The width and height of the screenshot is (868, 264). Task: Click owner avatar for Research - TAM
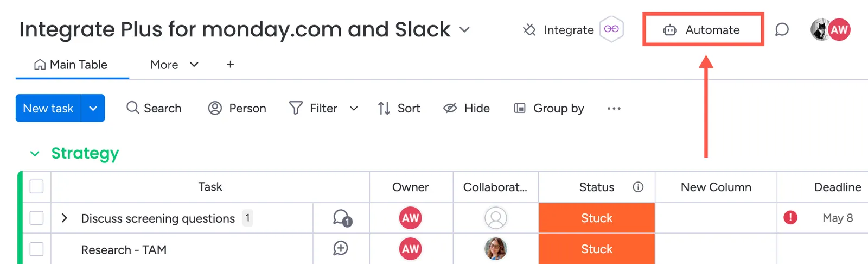point(411,249)
